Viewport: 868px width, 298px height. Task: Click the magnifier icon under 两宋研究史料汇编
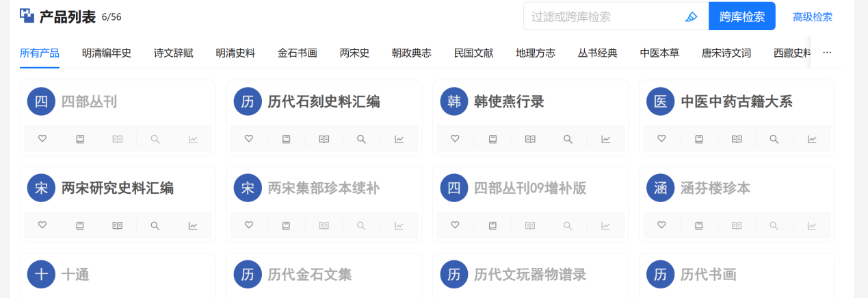point(155,225)
